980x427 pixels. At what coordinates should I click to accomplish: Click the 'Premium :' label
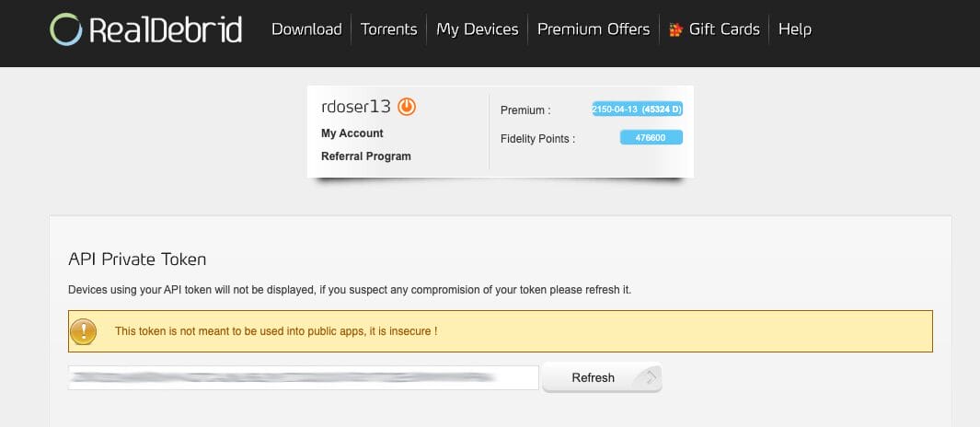(x=525, y=110)
